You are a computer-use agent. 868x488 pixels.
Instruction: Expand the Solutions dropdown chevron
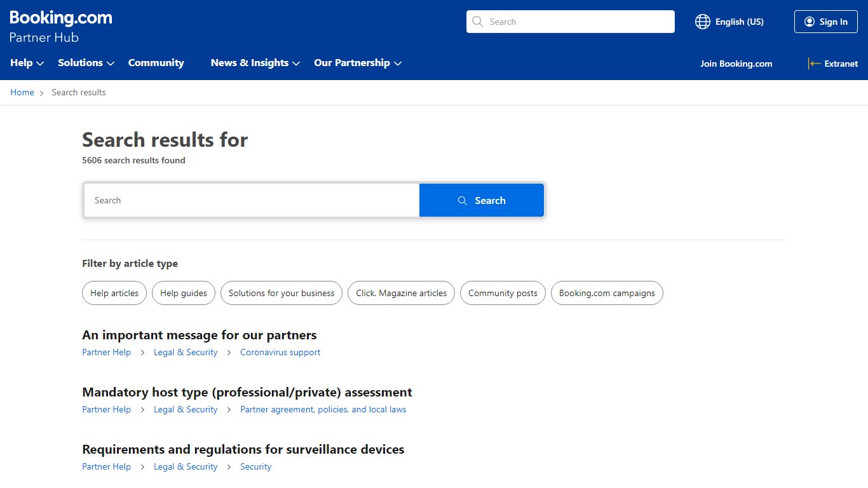[x=111, y=64]
